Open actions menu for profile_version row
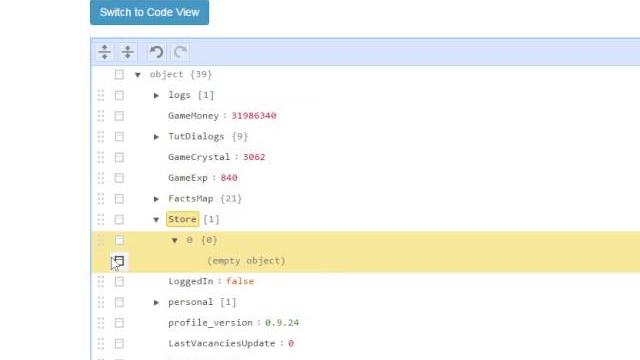Viewport: 640px width, 360px height. [x=119, y=323]
